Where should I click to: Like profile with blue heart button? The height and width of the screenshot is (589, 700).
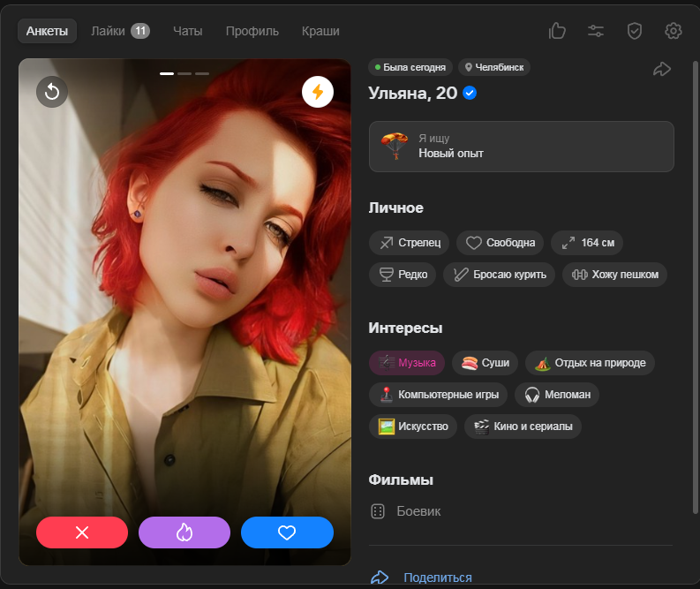click(287, 532)
